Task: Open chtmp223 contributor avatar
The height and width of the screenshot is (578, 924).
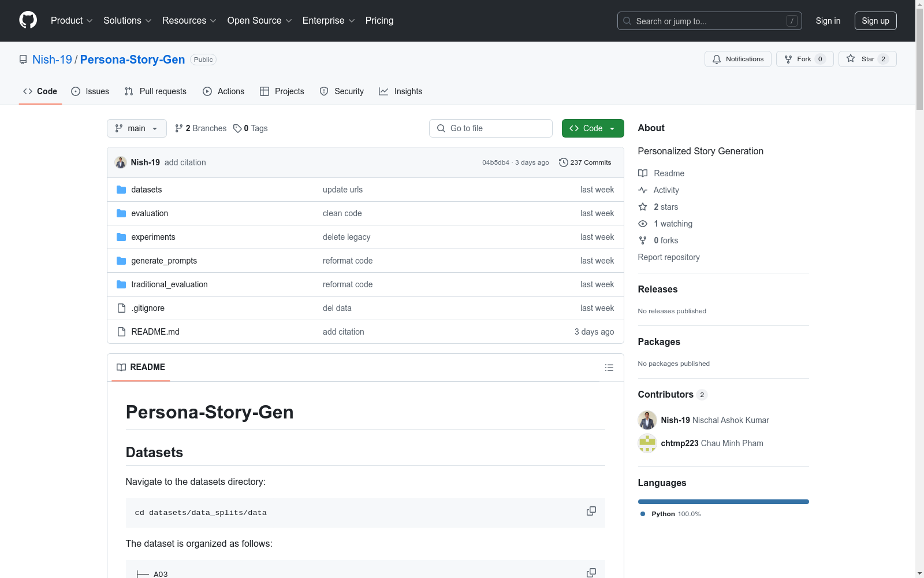Action: coord(647,443)
